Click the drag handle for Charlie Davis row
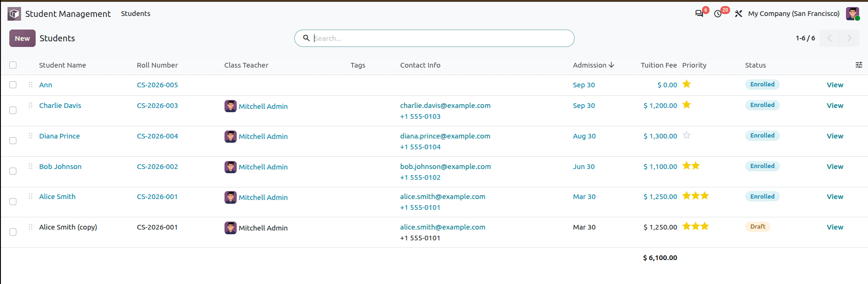The image size is (868, 284). (30, 105)
